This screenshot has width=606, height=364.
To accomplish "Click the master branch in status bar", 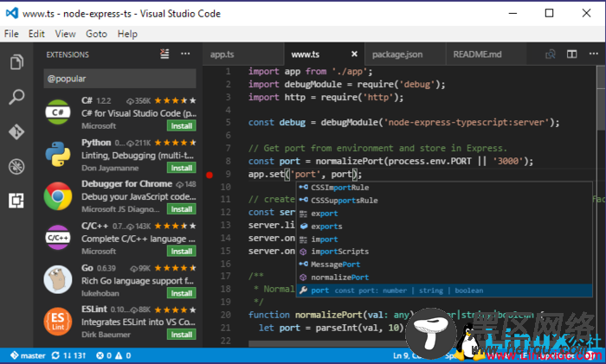I will point(28,355).
